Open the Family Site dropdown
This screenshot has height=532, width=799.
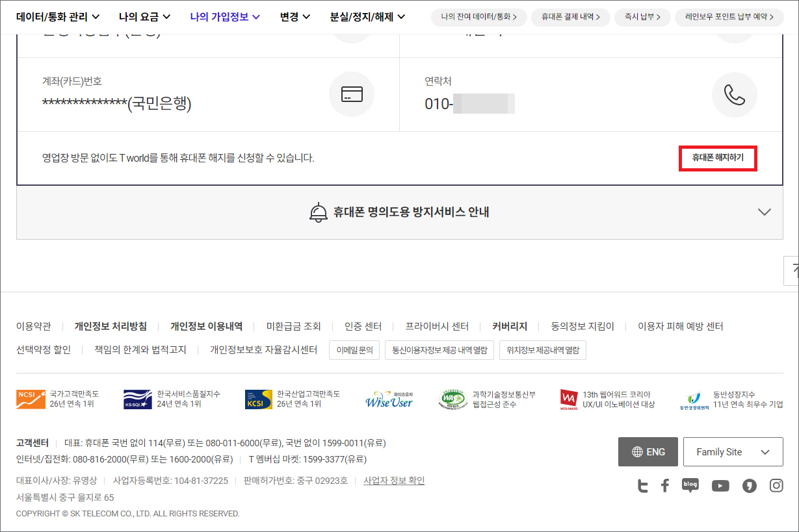pyautogui.click(x=733, y=451)
